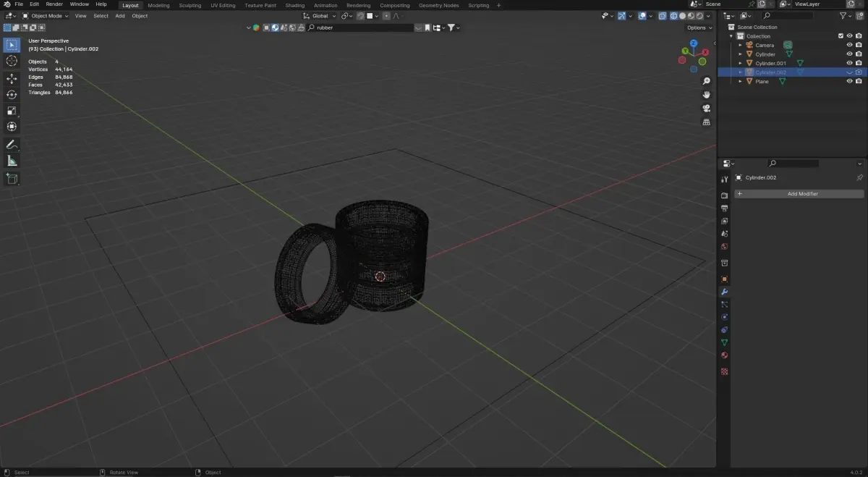The height and width of the screenshot is (477, 868).
Task: Open the File menu
Action: [x=19, y=4]
